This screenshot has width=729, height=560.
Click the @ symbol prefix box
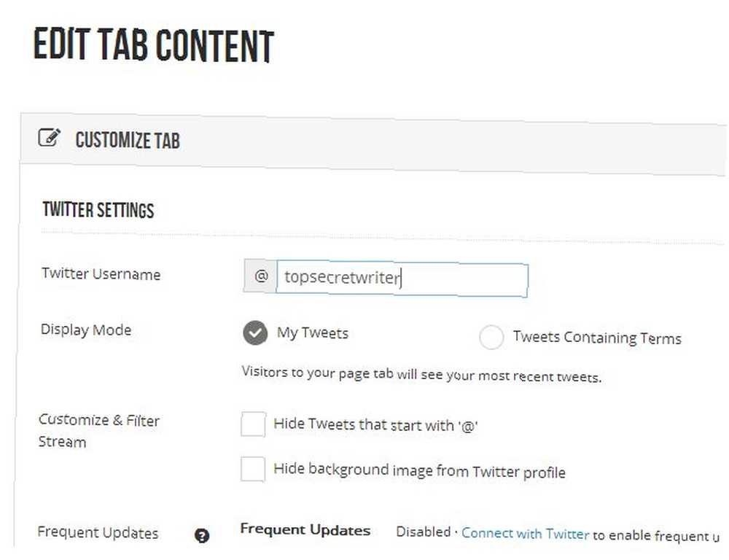click(260, 276)
